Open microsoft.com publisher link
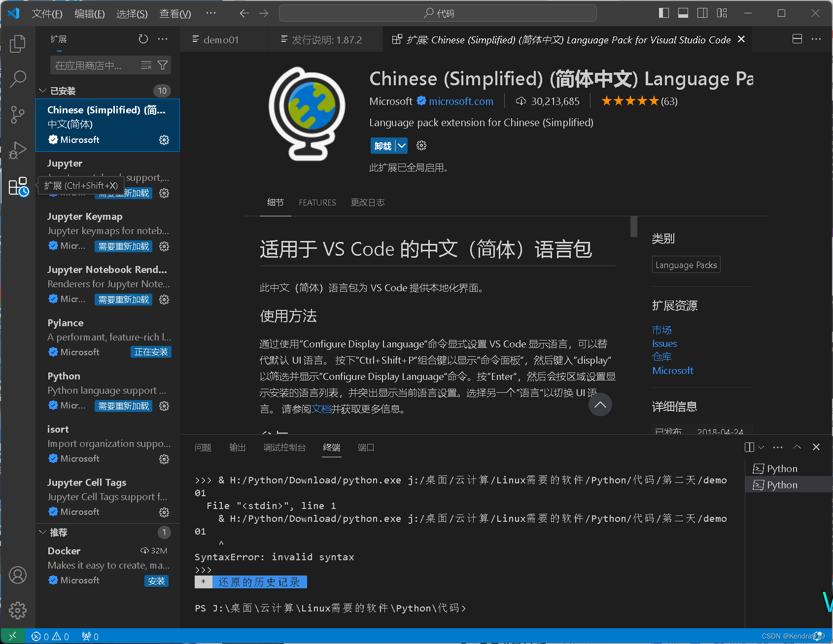Viewport: 833px width, 644px height. click(461, 102)
